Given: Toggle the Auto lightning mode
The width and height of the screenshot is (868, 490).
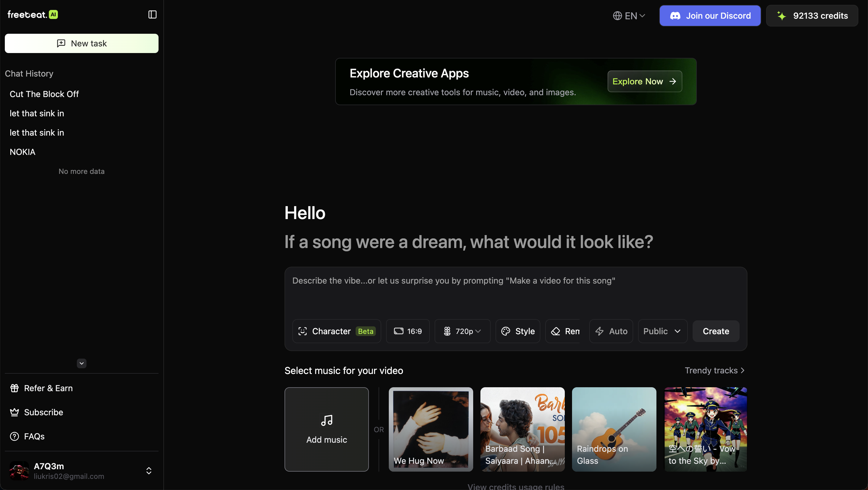Looking at the screenshot, I should (611, 331).
